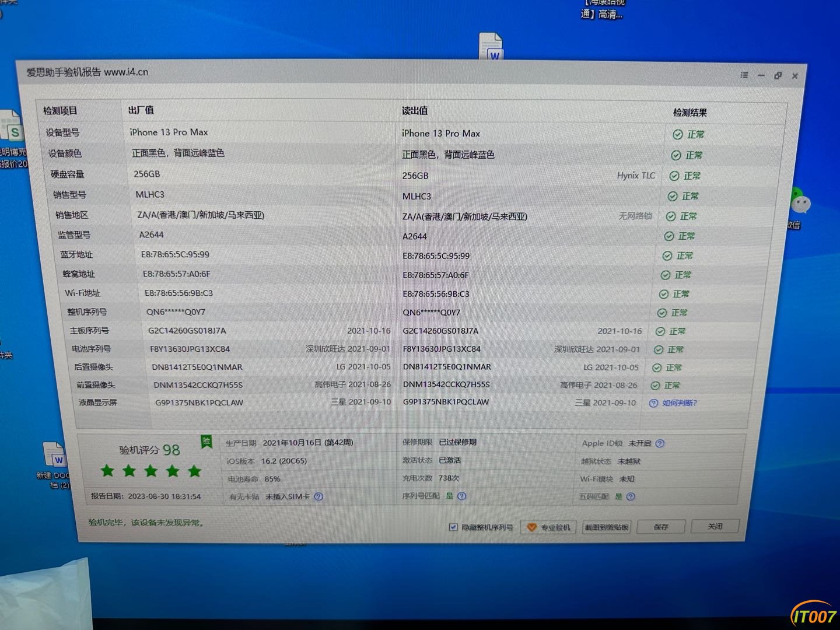Image resolution: width=840 pixels, height=630 pixels.
Task: Click the check icon in 整机序列号 row
Action: point(661,313)
